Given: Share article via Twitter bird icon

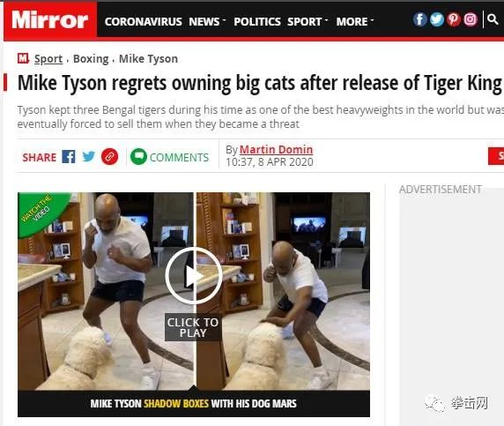Looking at the screenshot, I should pyautogui.click(x=88, y=157).
